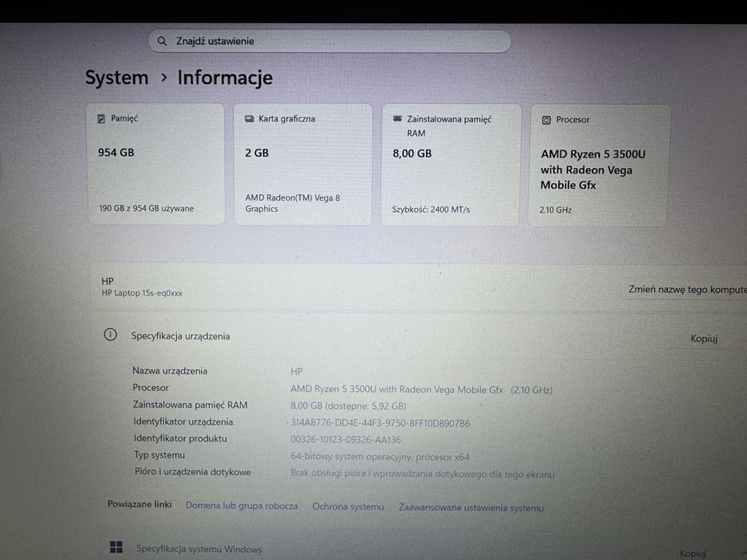Select the Nazwa urządzenia value HP

click(296, 371)
